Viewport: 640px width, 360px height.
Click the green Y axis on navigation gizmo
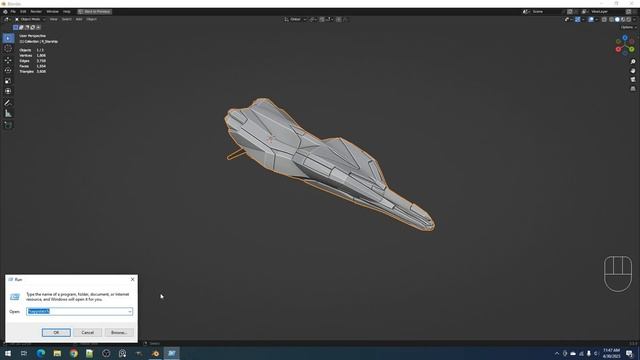632,49
